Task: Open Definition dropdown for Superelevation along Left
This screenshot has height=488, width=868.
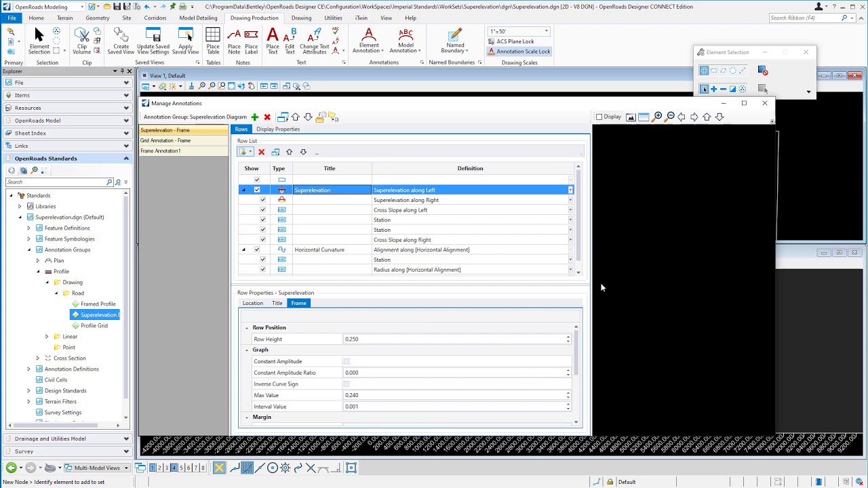Action: (570, 190)
